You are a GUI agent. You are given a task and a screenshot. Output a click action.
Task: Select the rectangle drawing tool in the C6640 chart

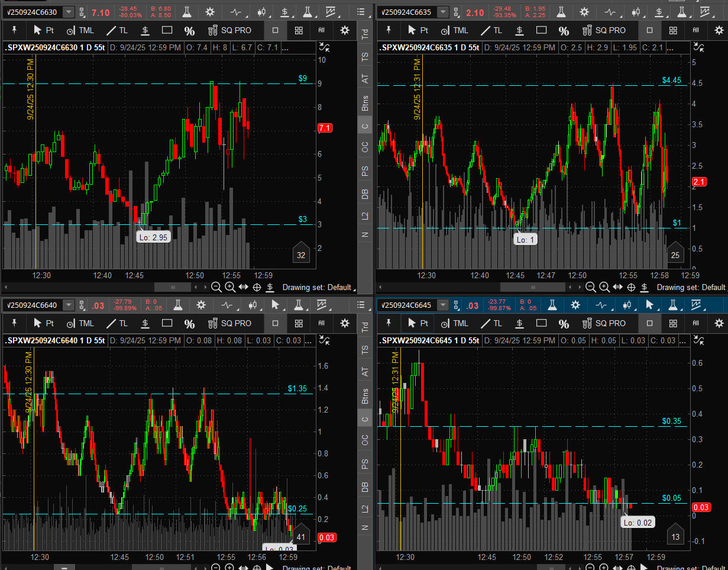pos(167,323)
